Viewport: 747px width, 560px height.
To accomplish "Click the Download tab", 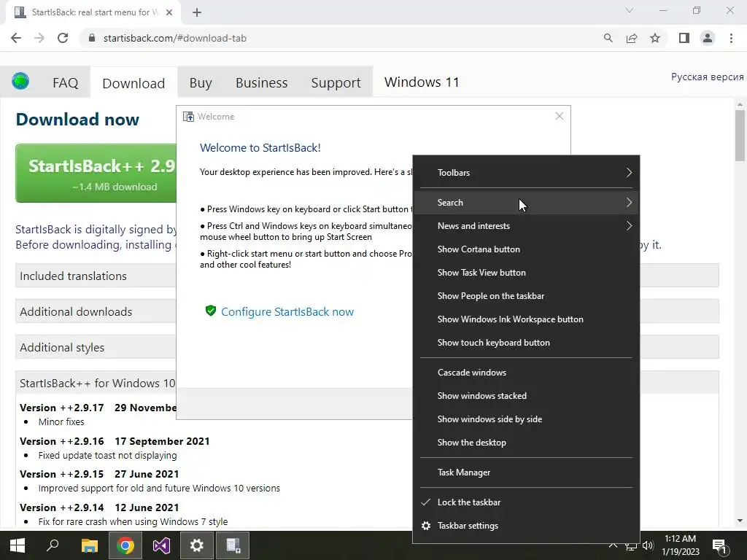I will (x=133, y=83).
